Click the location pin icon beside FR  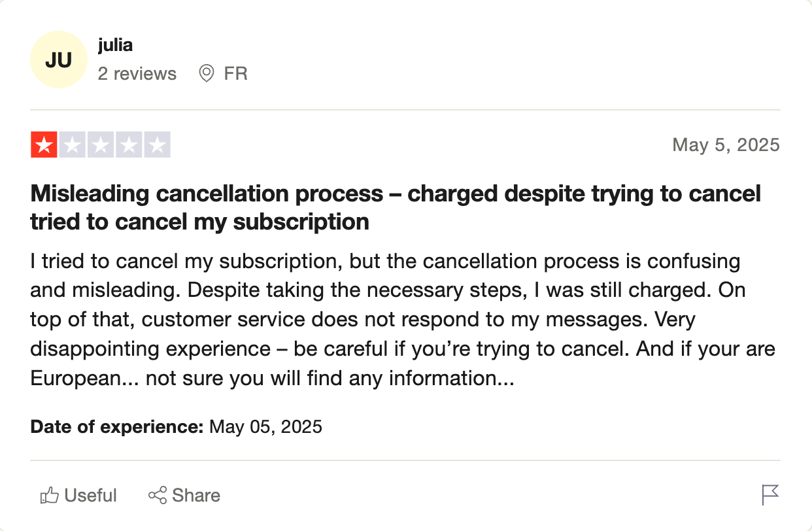pos(207,73)
